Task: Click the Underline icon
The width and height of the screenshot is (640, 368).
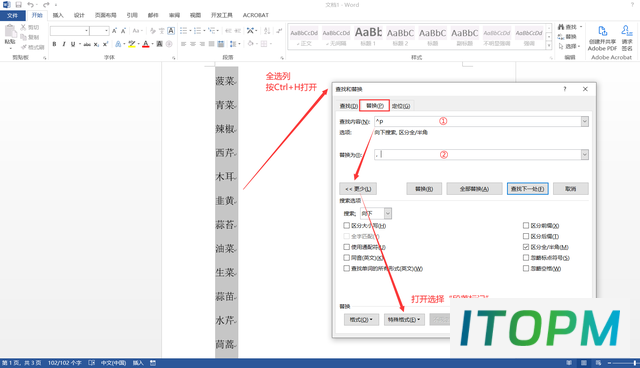Action: click(x=73, y=44)
